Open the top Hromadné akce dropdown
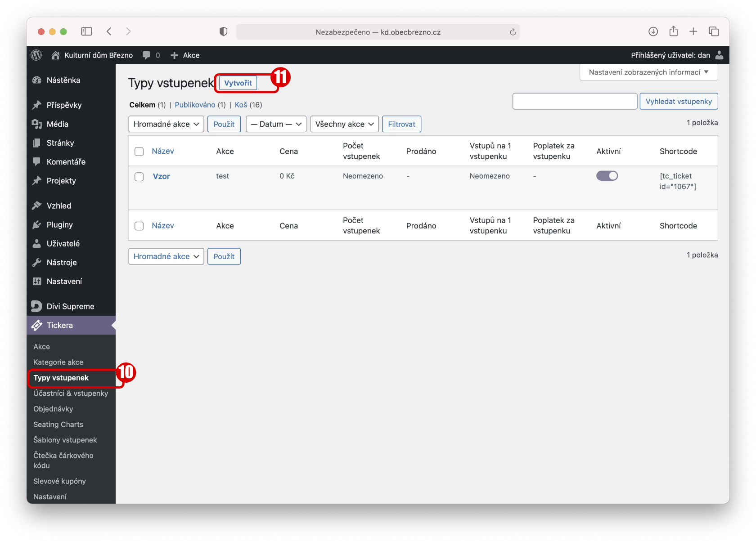The width and height of the screenshot is (756, 541). pyautogui.click(x=166, y=124)
